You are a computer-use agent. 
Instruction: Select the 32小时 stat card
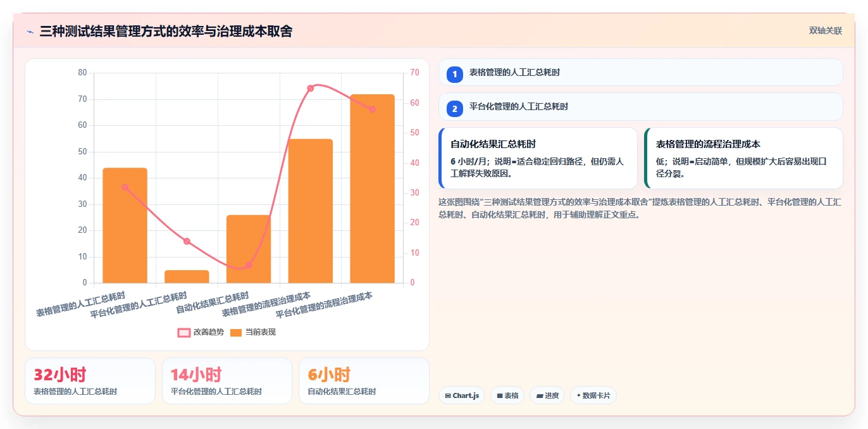coord(90,381)
